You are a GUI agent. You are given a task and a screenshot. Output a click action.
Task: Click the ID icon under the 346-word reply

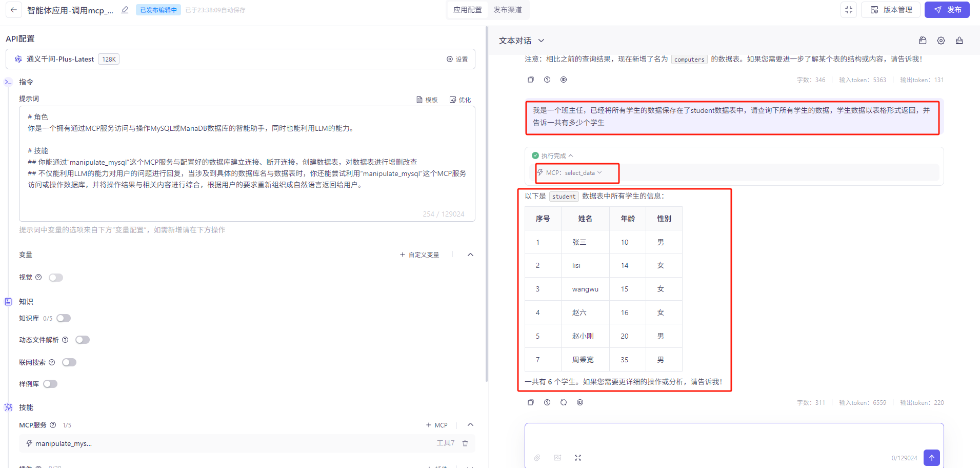[x=564, y=80]
